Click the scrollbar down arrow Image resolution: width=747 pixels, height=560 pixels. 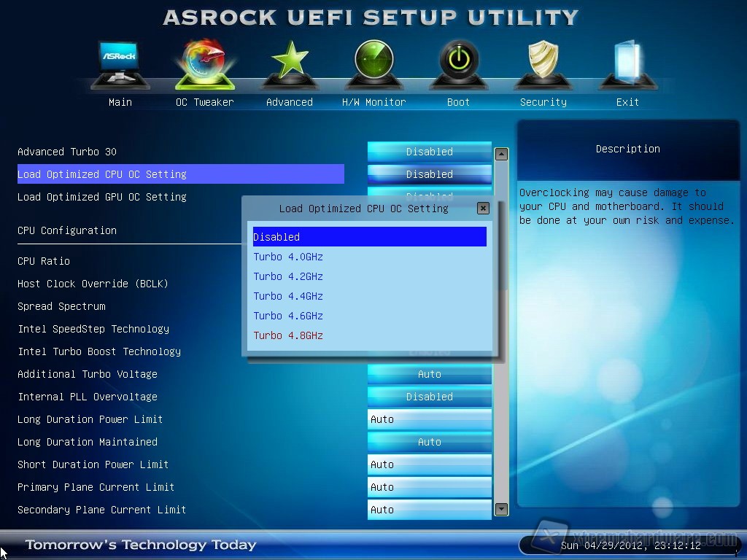click(x=501, y=509)
